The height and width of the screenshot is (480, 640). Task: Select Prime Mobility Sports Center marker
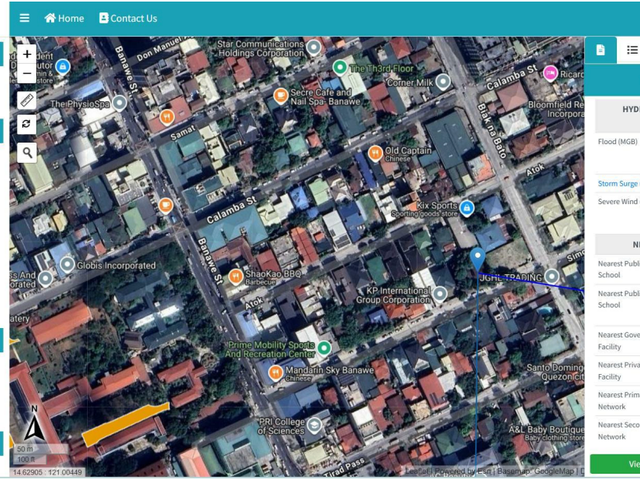click(x=324, y=348)
